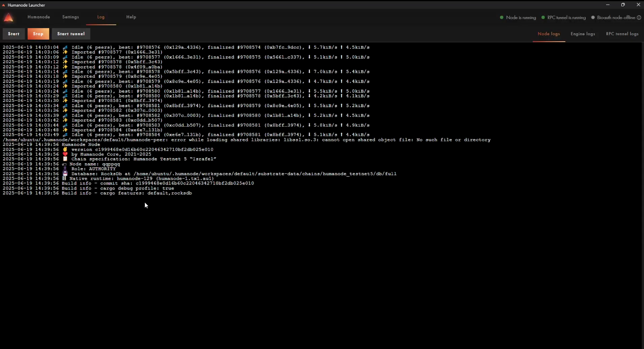The width and height of the screenshot is (644, 349).
Task: Click the Chain specification Testnet 5 line
Action: (109, 159)
